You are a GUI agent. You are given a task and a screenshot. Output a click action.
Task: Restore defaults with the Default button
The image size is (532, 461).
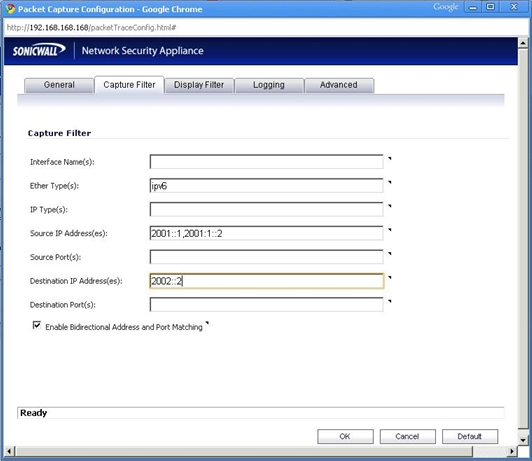pyautogui.click(x=470, y=436)
